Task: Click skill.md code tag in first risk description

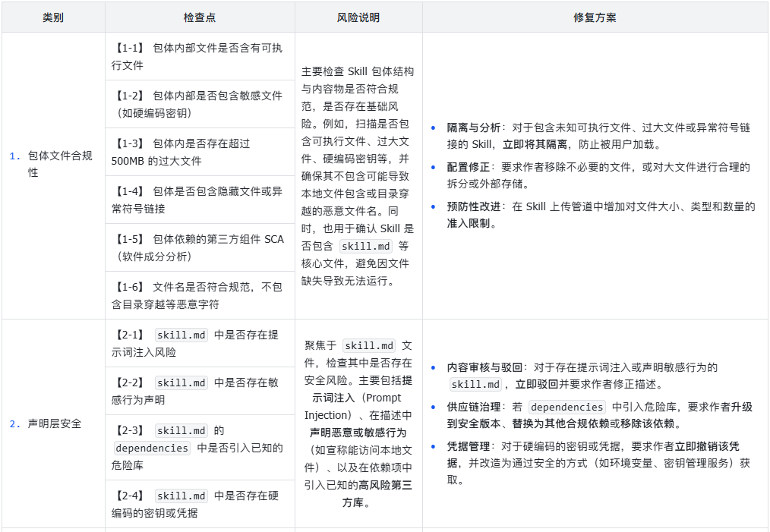Action: coord(366,247)
